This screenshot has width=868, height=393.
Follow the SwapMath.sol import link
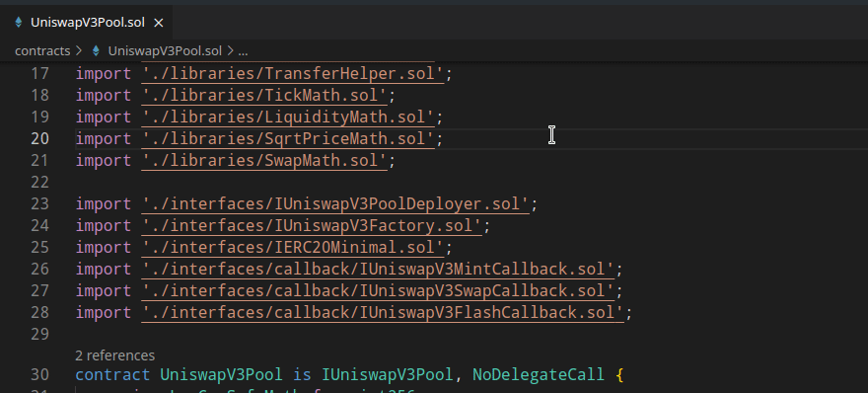click(x=264, y=161)
